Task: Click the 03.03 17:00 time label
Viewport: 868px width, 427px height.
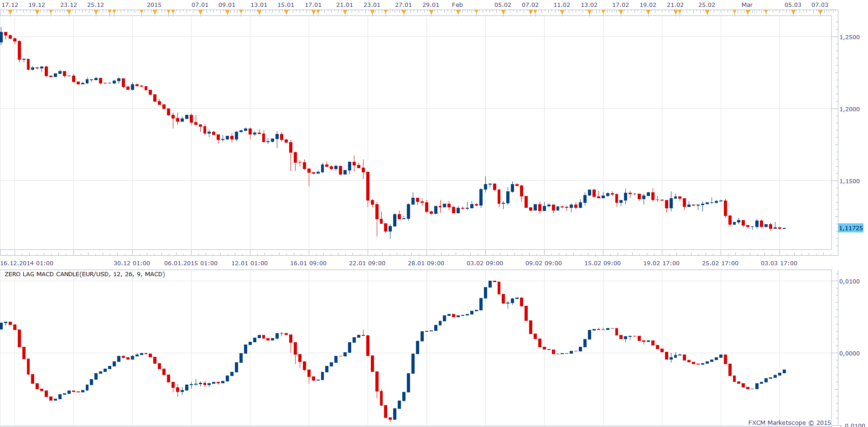Action: [779, 263]
